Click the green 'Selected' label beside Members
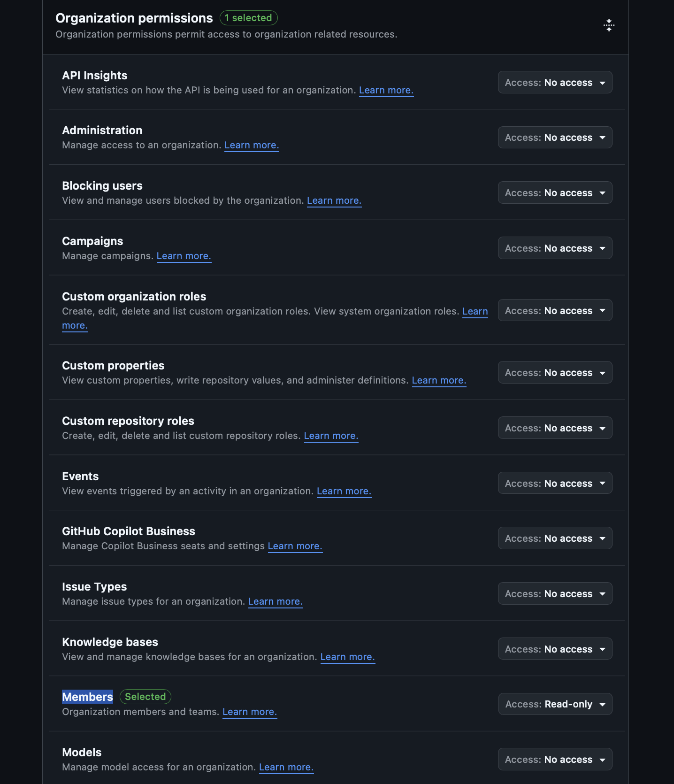Viewport: 674px width, 784px height. click(x=146, y=697)
